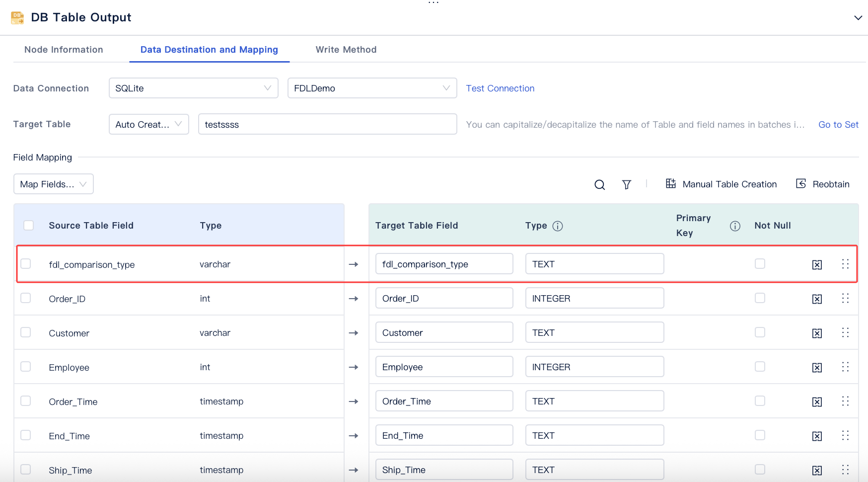Delete the fdl_comparison_type mapping row
The height and width of the screenshot is (482, 868).
coord(817,264)
